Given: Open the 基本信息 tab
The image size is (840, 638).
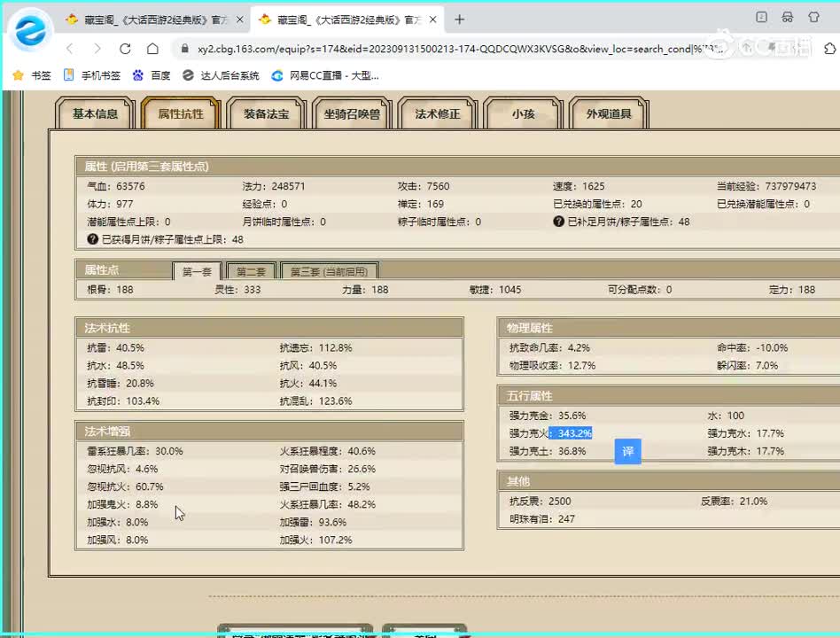Looking at the screenshot, I should pos(95,113).
